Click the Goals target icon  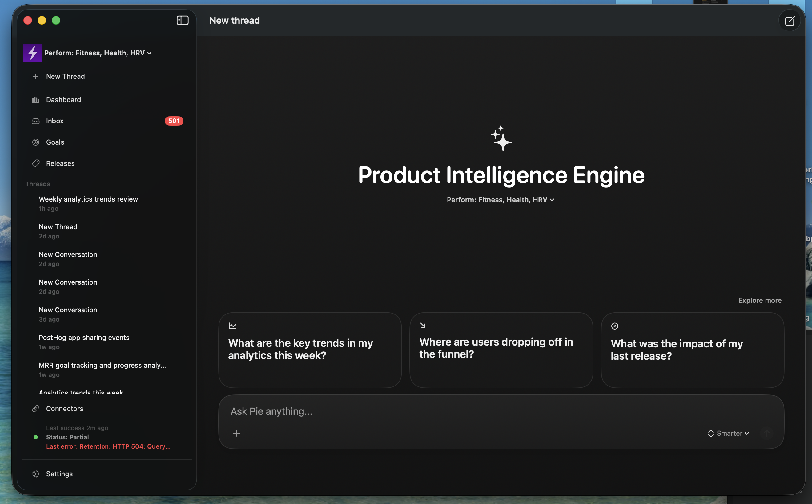tap(36, 142)
